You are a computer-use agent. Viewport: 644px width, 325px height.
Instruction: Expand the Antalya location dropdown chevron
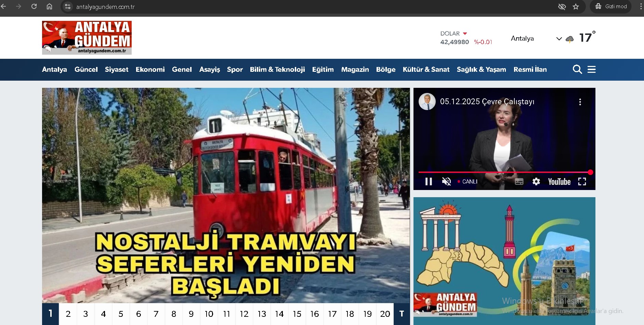559,39
